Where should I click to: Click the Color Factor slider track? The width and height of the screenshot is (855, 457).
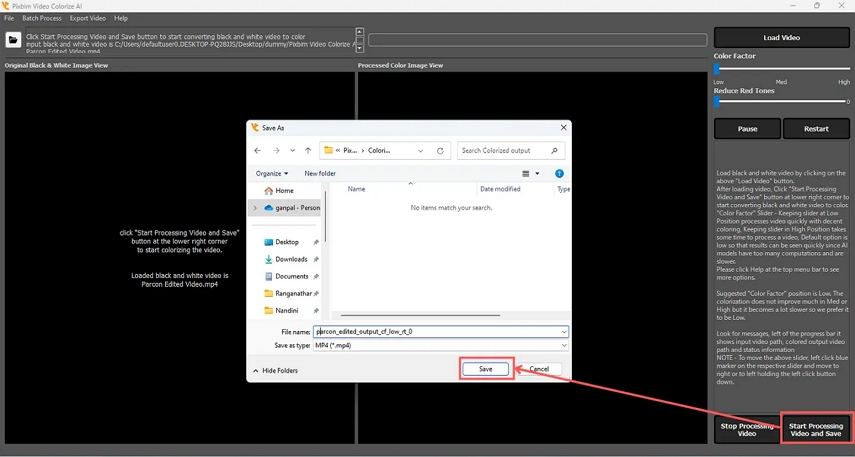[781, 69]
